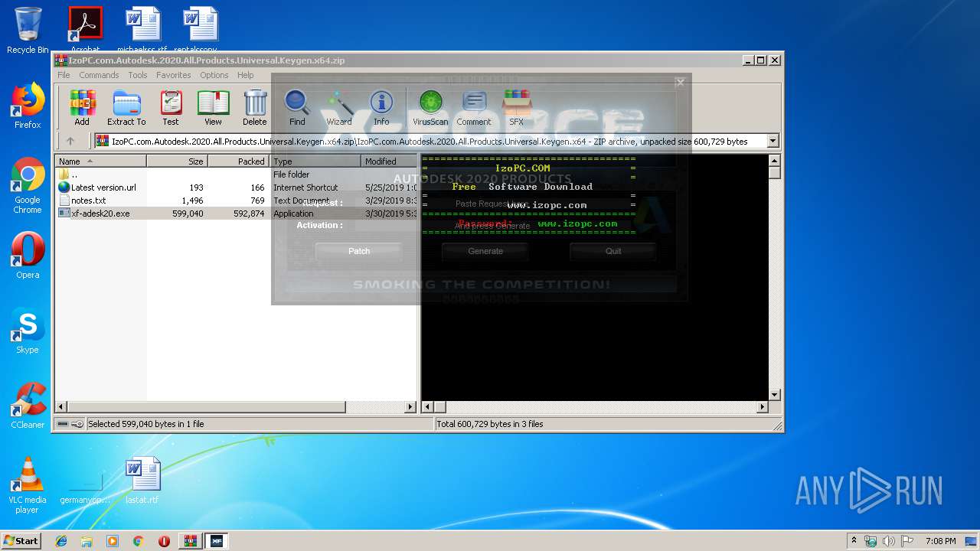980x551 pixels.
Task: Open the View toolbar icon
Action: coord(213,107)
